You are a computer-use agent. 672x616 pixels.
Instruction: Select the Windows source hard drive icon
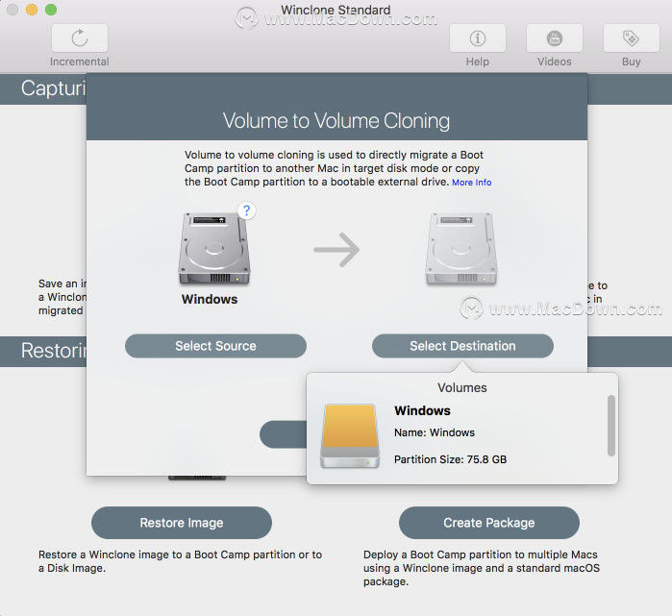point(213,249)
